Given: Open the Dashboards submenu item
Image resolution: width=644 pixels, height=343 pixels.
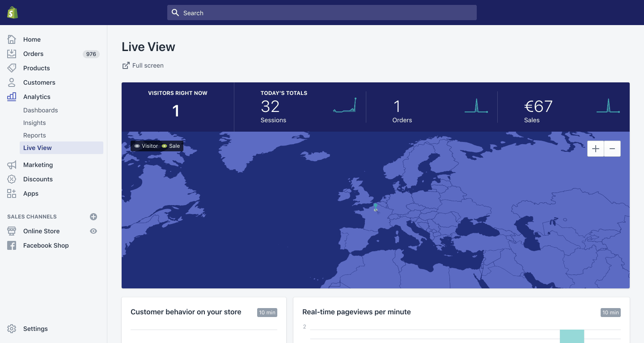Looking at the screenshot, I should coord(41,110).
